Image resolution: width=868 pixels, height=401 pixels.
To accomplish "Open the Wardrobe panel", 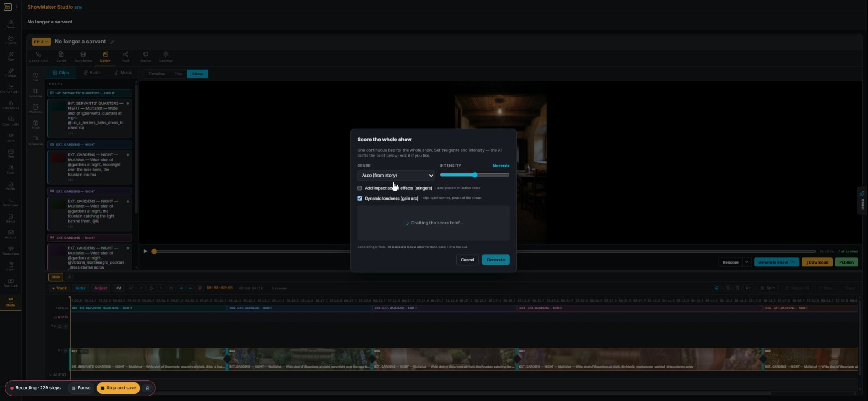I will click(x=36, y=108).
